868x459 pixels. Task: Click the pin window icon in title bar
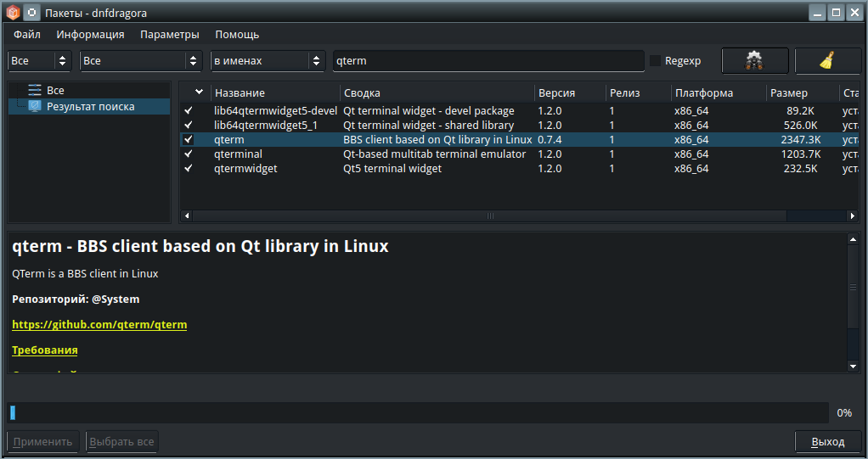[31, 12]
